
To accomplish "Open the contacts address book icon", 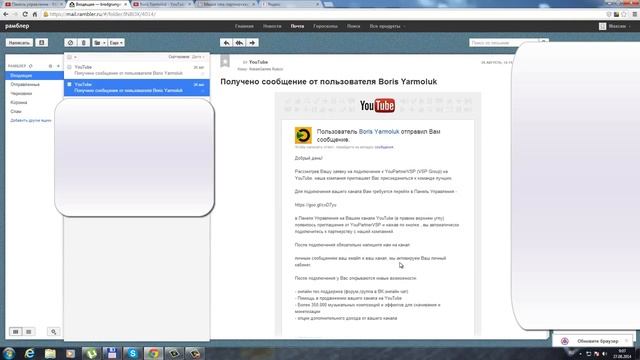I will point(42,43).
